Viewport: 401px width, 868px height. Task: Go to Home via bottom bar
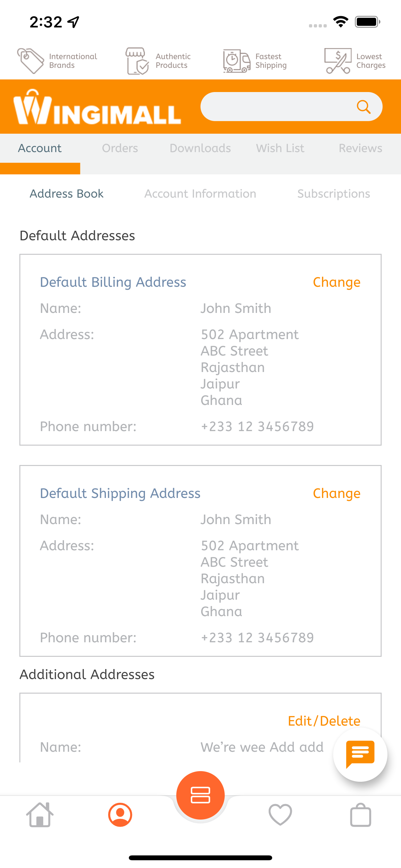click(x=40, y=815)
